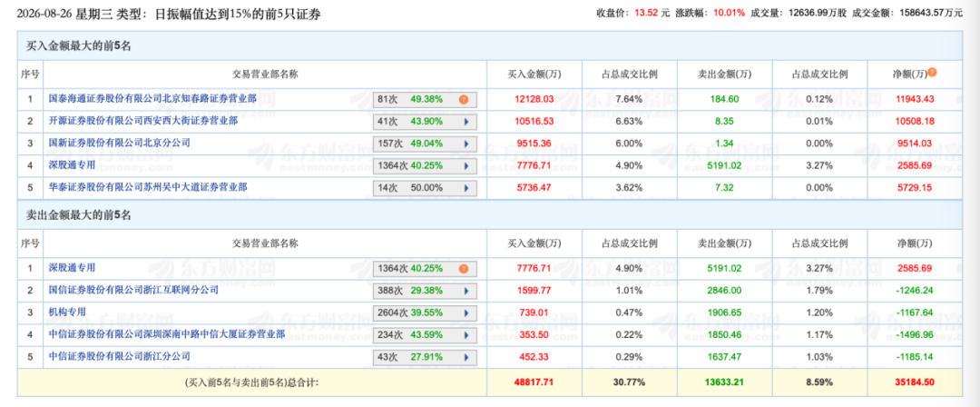Click the net amount -1185.14
This screenshot has height=407, width=980.
click(x=915, y=357)
